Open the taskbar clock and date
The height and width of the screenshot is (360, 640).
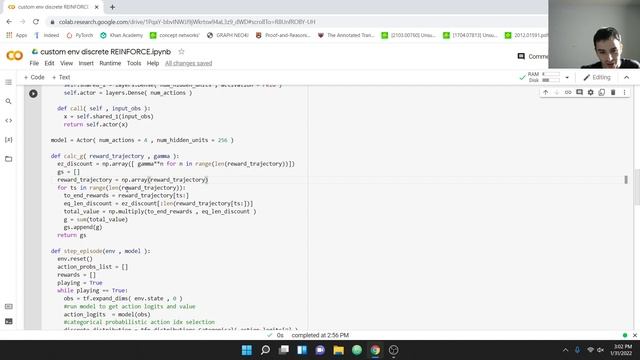click(x=621, y=350)
